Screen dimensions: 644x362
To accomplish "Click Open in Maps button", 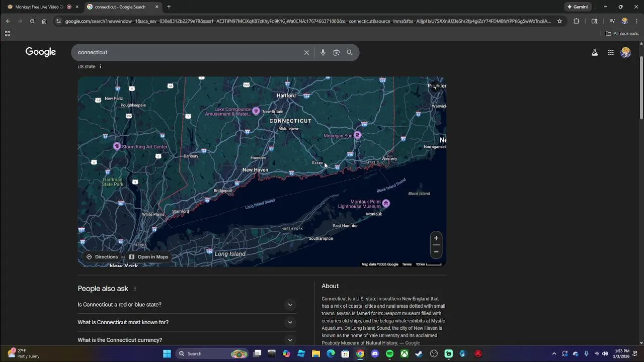I will pyautogui.click(x=148, y=257).
